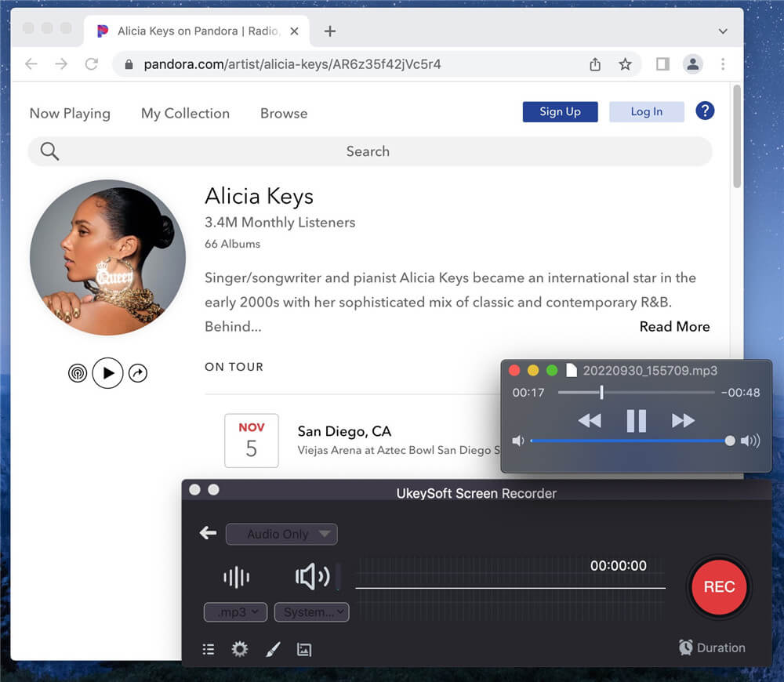Open the Now Playing tab
The height and width of the screenshot is (682, 784).
70,114
